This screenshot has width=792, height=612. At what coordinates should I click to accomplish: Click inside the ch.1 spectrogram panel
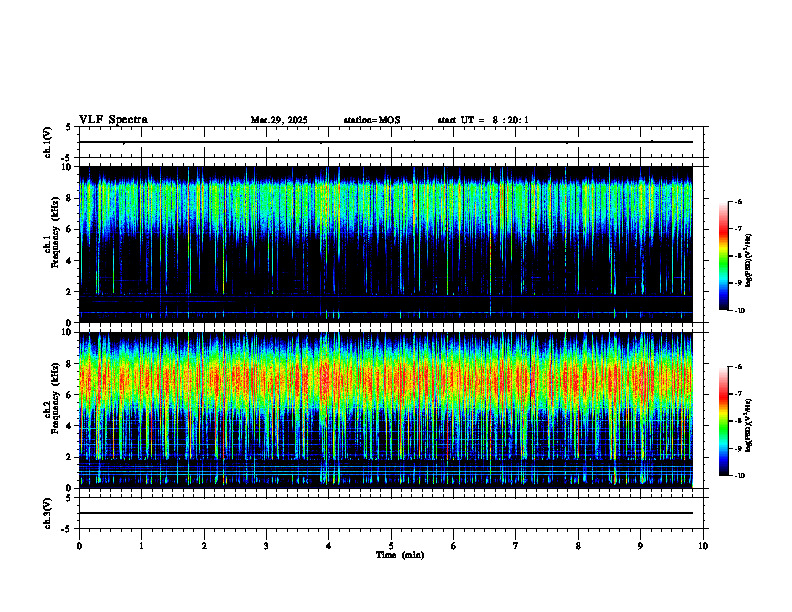[x=386, y=244]
